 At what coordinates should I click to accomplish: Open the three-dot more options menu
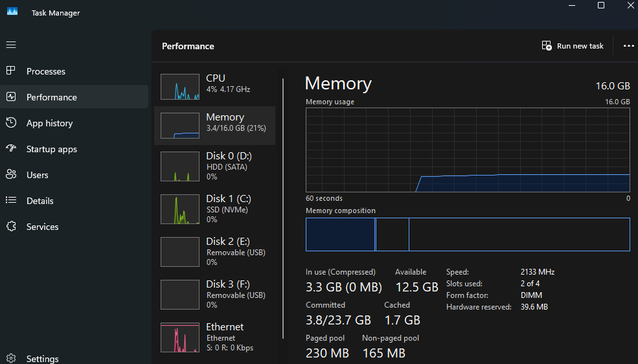[629, 46]
